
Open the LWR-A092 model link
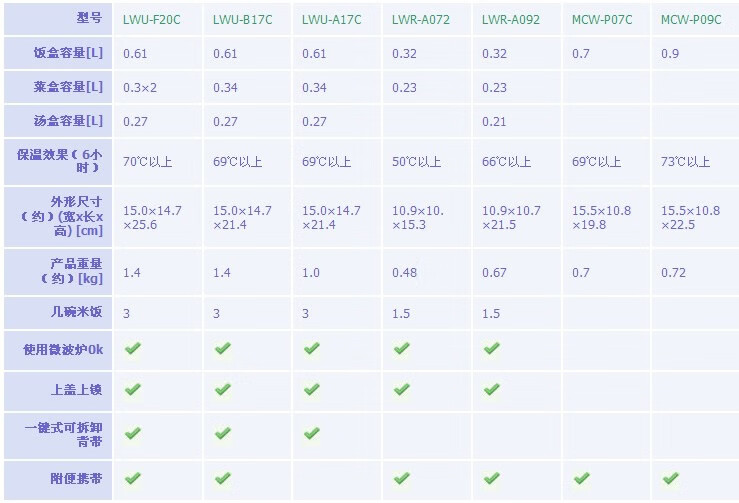[x=510, y=19]
